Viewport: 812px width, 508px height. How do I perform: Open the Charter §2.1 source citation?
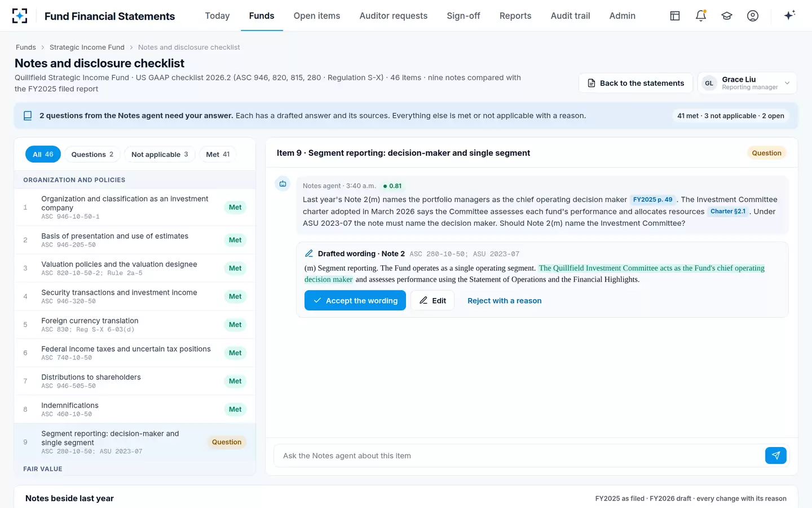(x=728, y=212)
